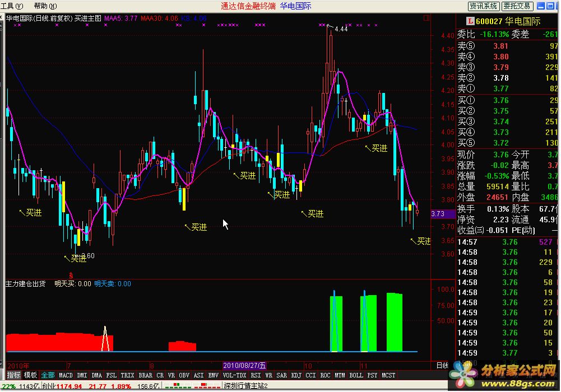Select the DMI indicator tab
This screenshot has height=392, width=561.
(x=82, y=375)
